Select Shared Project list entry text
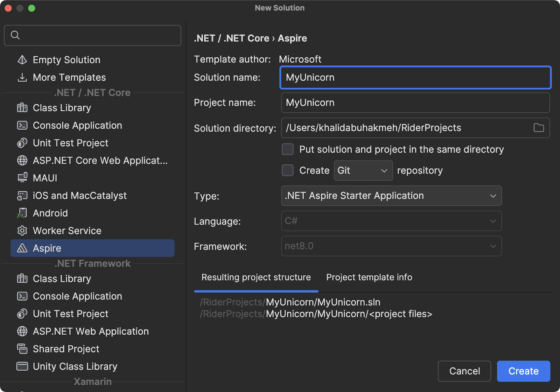The image size is (560, 392). tap(66, 349)
